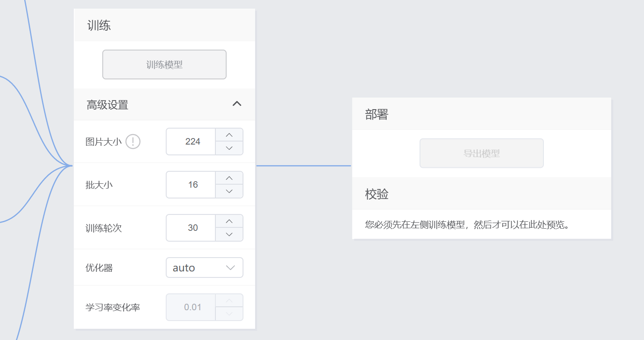
Task: Click the 训练轮次 input field showing 30
Action: 191,228
